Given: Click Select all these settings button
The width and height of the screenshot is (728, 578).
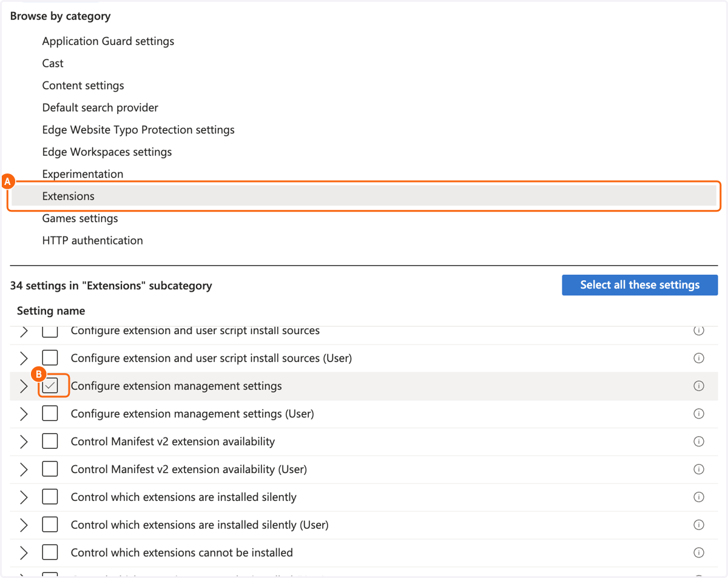Looking at the screenshot, I should click(x=640, y=285).
